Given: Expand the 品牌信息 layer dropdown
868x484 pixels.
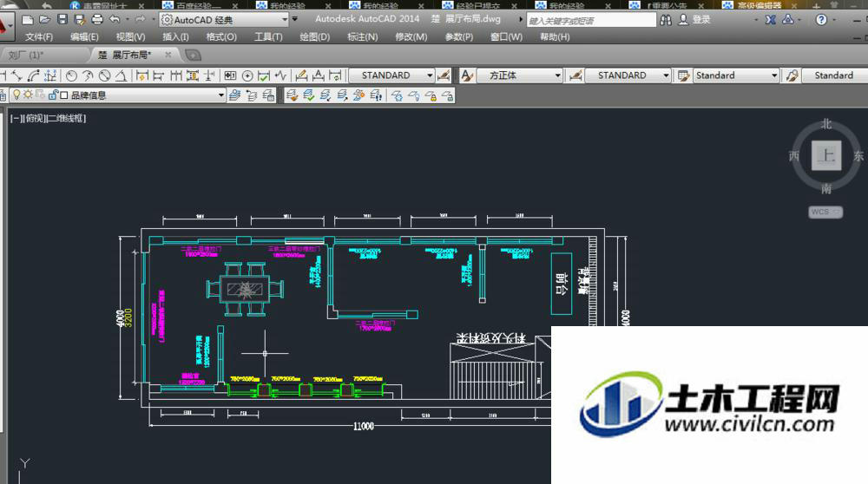Looking at the screenshot, I should [220, 95].
